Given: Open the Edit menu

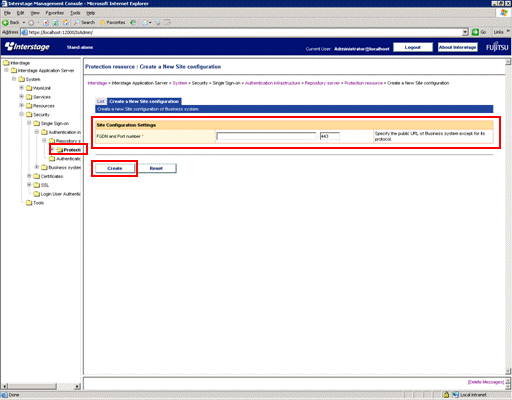Looking at the screenshot, I should pyautogui.click(x=20, y=13).
